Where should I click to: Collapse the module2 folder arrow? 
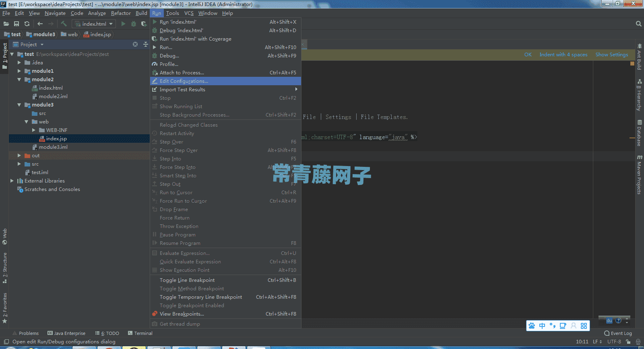tap(19, 79)
